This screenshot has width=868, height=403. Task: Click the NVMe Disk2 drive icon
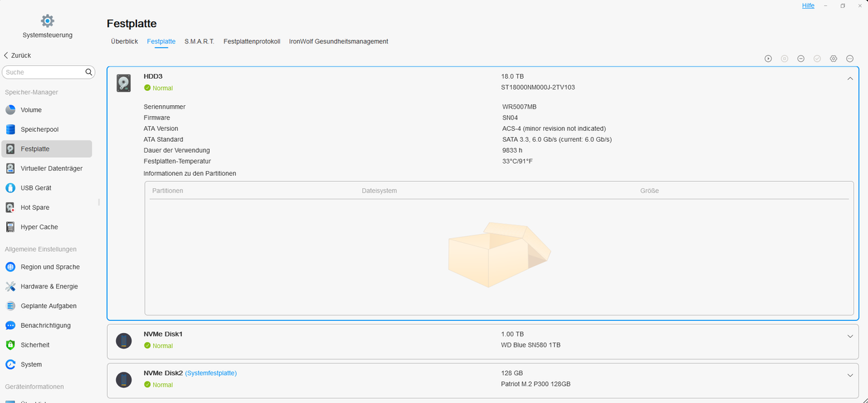(x=123, y=380)
